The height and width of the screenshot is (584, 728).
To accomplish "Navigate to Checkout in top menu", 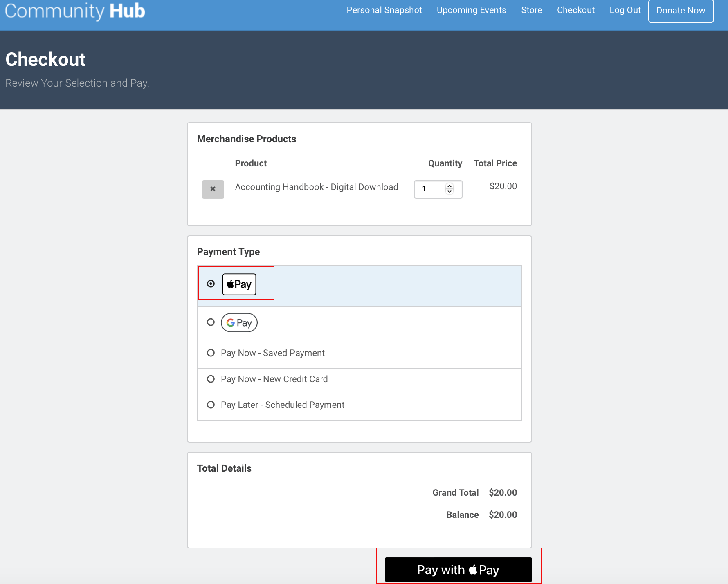I will pos(575,10).
